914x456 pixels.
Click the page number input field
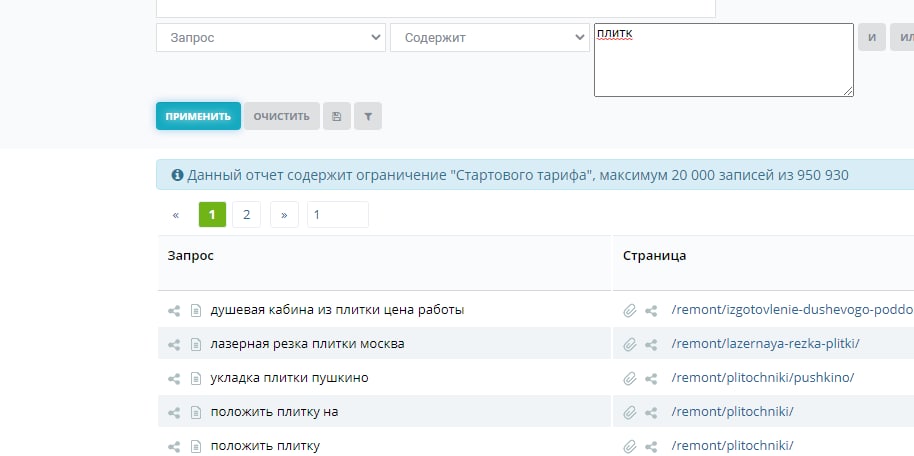[338, 215]
